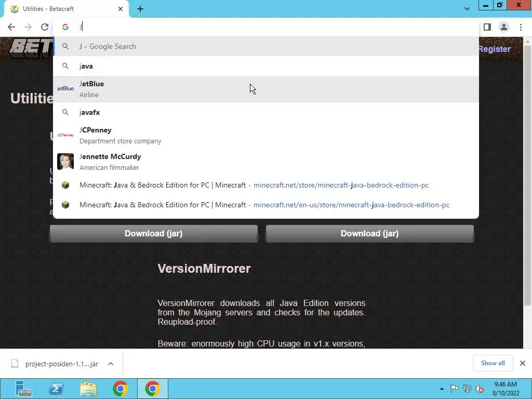
Task: Close the Utilities - Betacraft tab
Action: click(x=121, y=9)
